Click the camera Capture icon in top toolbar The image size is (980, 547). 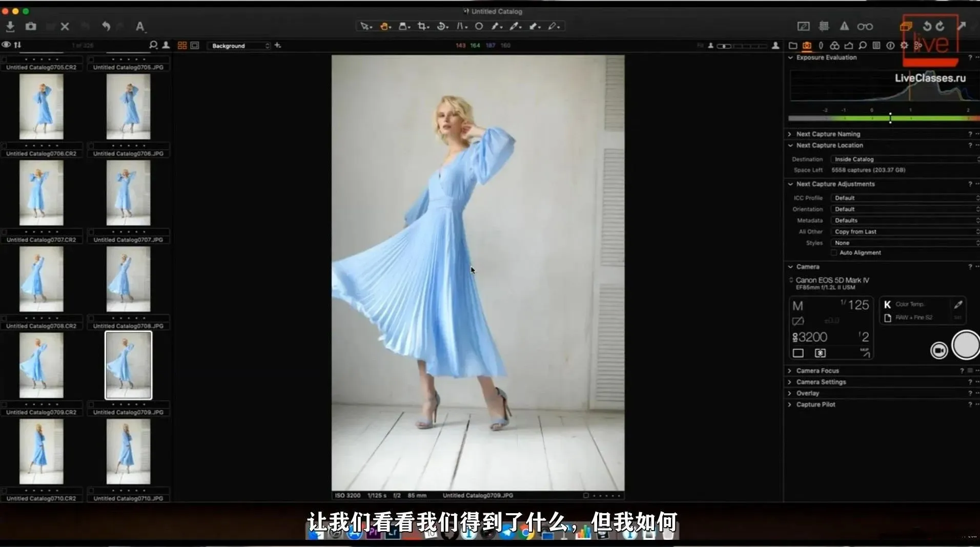click(x=31, y=26)
